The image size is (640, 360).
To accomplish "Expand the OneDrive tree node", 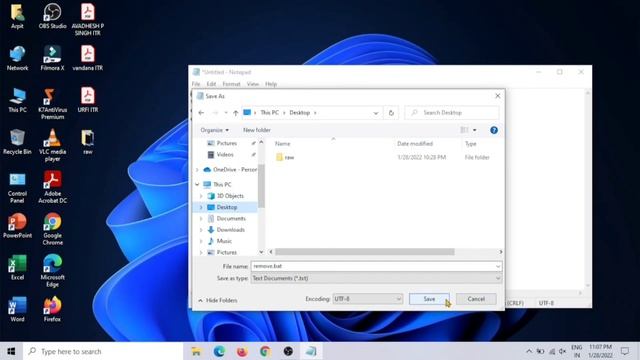I will 197,169.
